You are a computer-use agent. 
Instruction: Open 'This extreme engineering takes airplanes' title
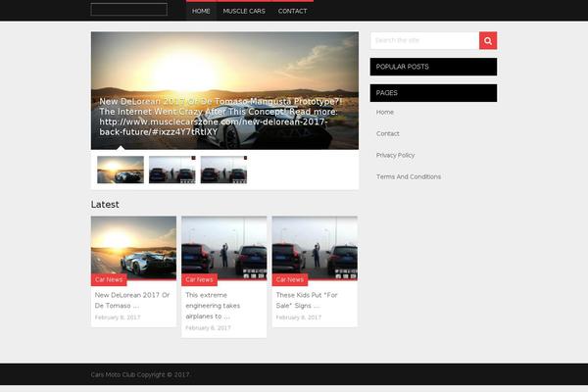(x=213, y=306)
